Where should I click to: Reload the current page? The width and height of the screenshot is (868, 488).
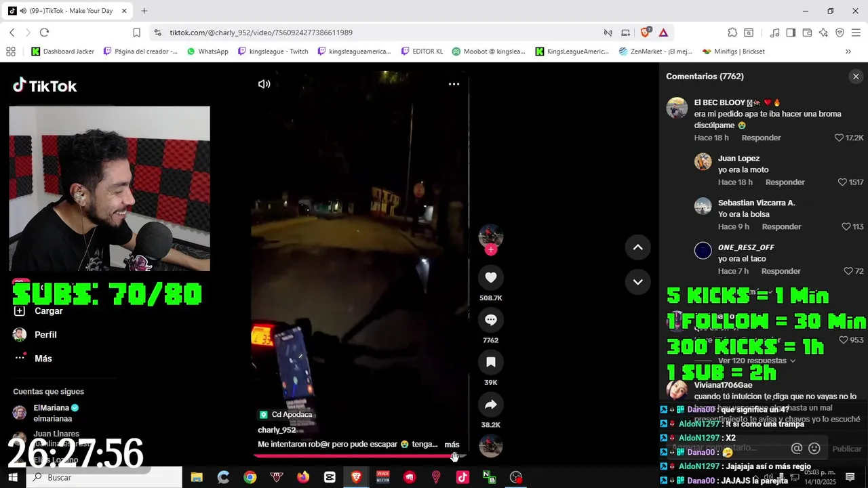(x=44, y=33)
